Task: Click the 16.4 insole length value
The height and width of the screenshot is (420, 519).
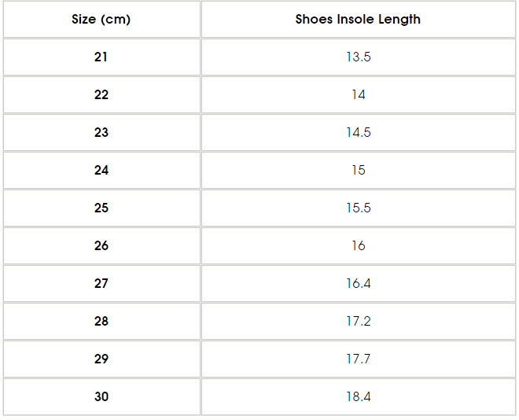Action: 358,283
